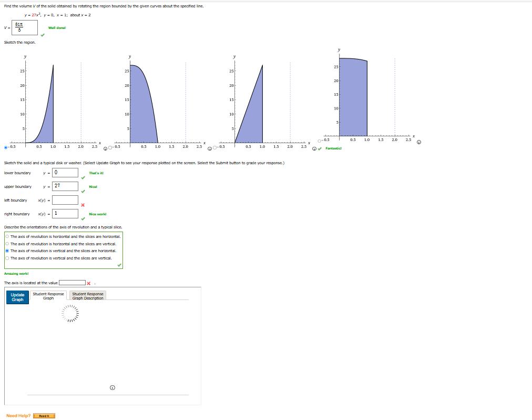This screenshot has width=532, height=420.
Task: Click the volume answer box showing 81π/5
Action: coord(24,27)
